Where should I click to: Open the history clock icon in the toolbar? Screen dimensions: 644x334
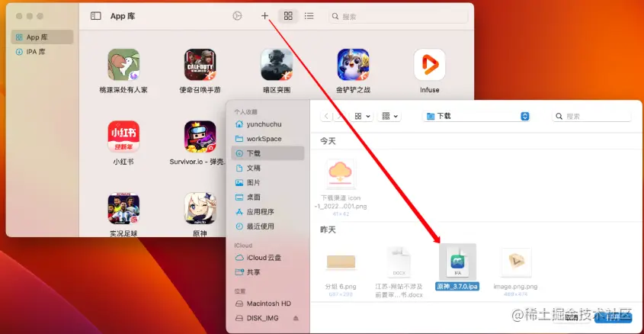[x=237, y=16]
